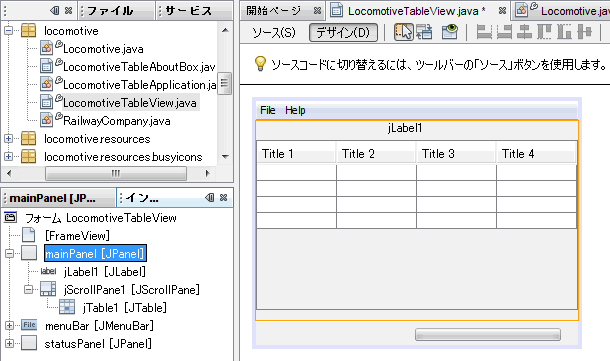Screen dimensions: 610x361
Task: Open Help menu in the form design
Action: coord(295,110)
